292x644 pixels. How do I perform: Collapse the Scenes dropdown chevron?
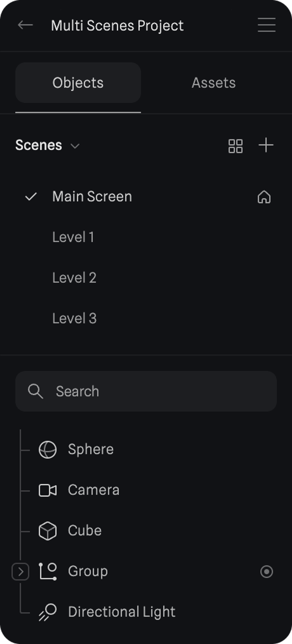point(75,146)
